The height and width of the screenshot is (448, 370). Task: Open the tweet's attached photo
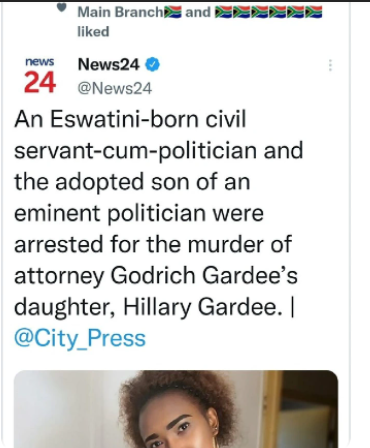pyautogui.click(x=176, y=409)
